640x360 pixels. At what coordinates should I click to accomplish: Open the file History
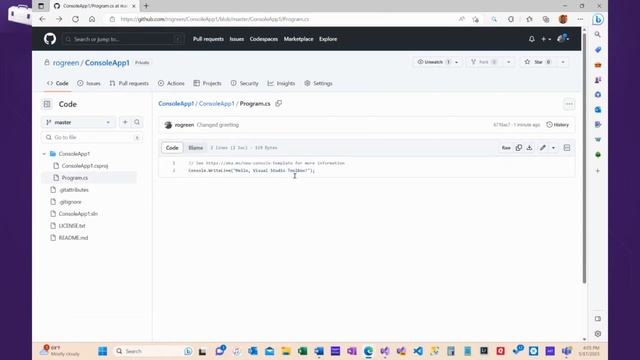pyautogui.click(x=558, y=125)
